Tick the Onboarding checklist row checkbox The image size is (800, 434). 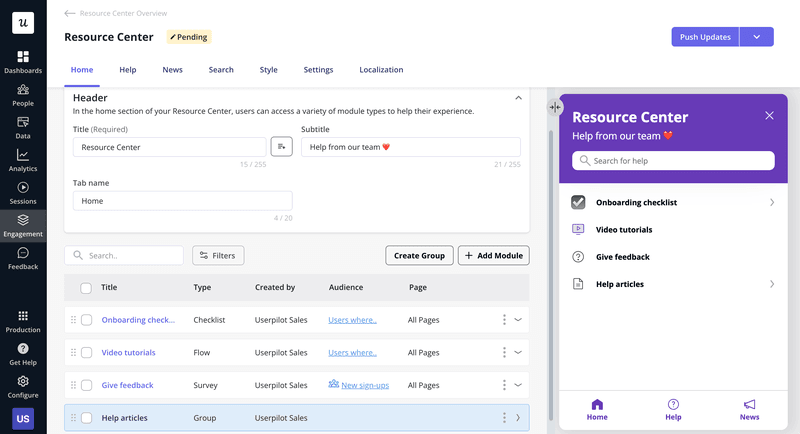click(x=86, y=320)
